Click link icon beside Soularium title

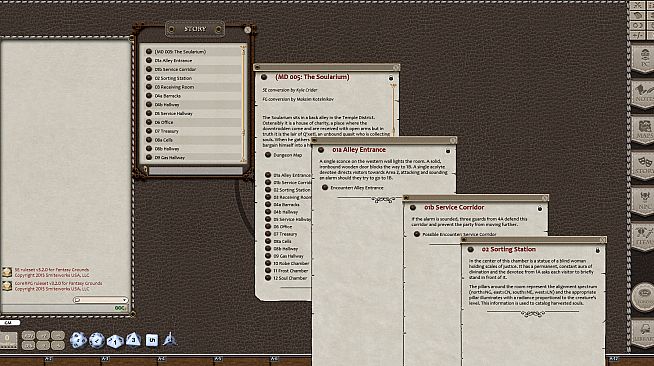tap(264, 77)
